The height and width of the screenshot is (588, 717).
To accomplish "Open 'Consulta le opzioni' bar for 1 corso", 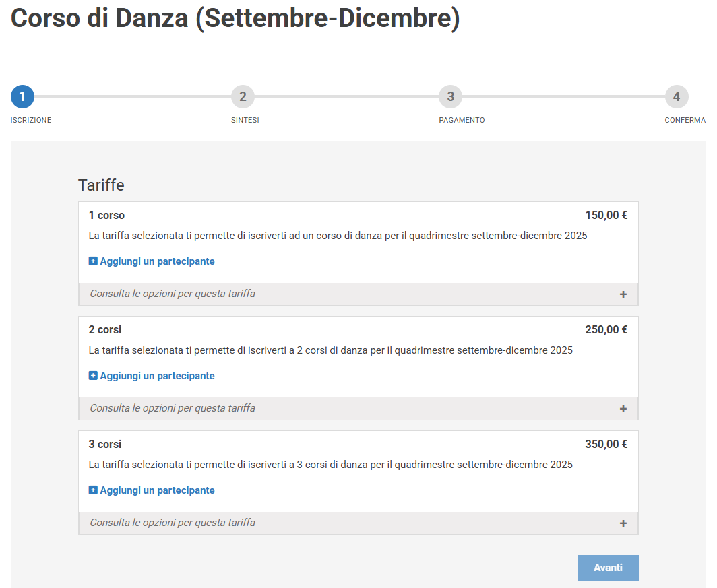I will 358,294.
